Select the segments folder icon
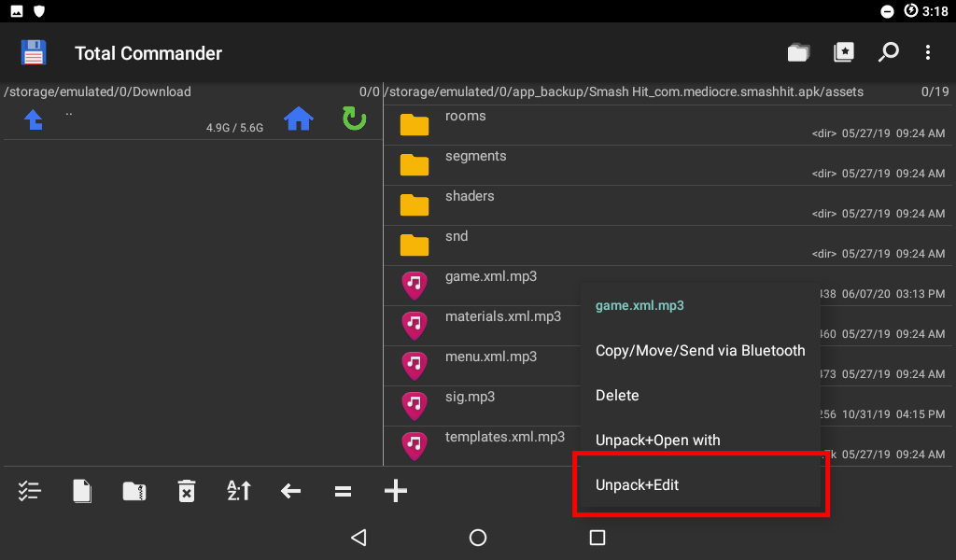The image size is (956, 560). click(415, 165)
